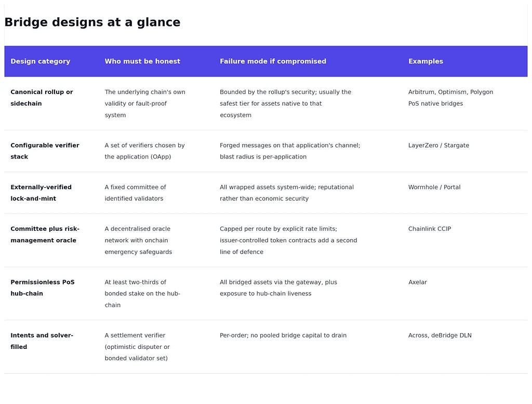Select the 'Across, deBridge DLN' cell
The width and height of the screenshot is (532, 404).
point(440,335)
